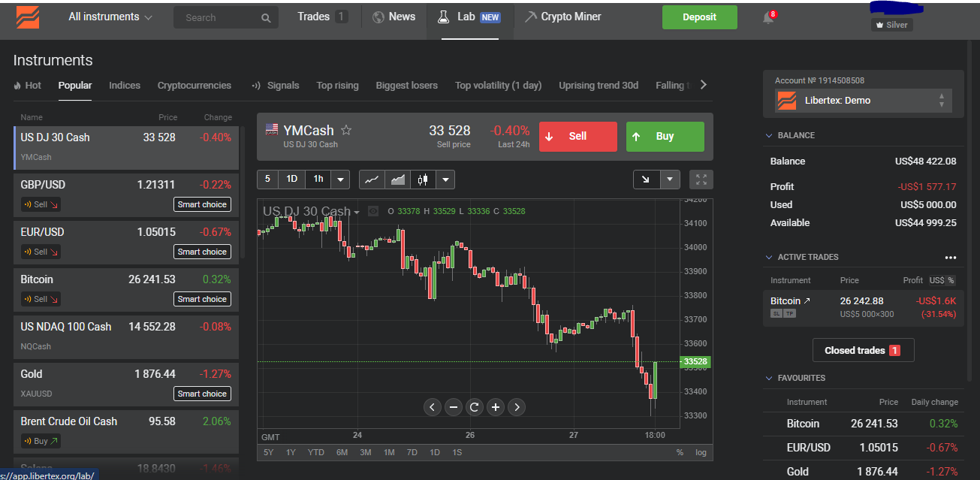
Task: Open Active Trades three-dots menu
Action: [951, 258]
